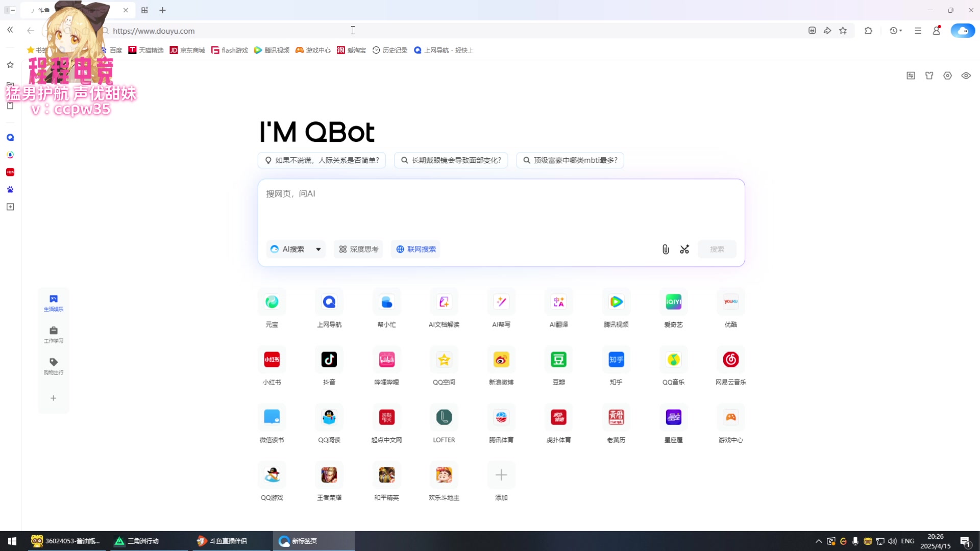
Task: Open the 爱奇艺 shortcut
Action: pos(673,302)
